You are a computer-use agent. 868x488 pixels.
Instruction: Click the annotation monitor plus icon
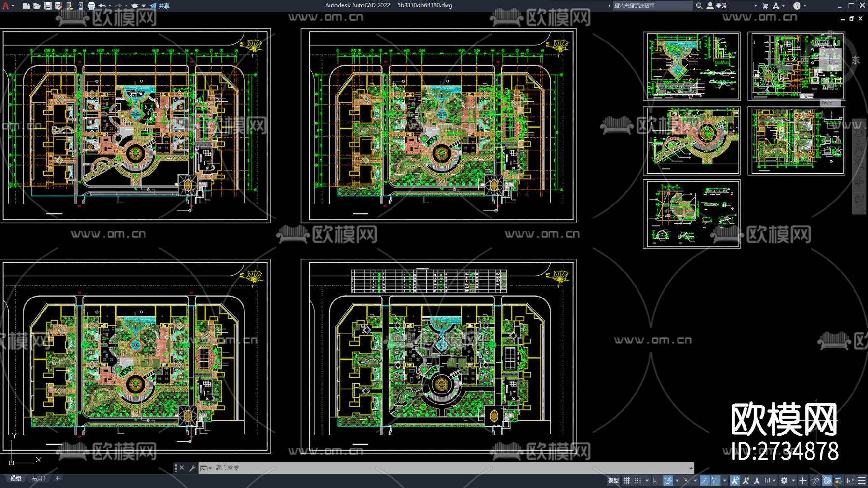[803, 480]
